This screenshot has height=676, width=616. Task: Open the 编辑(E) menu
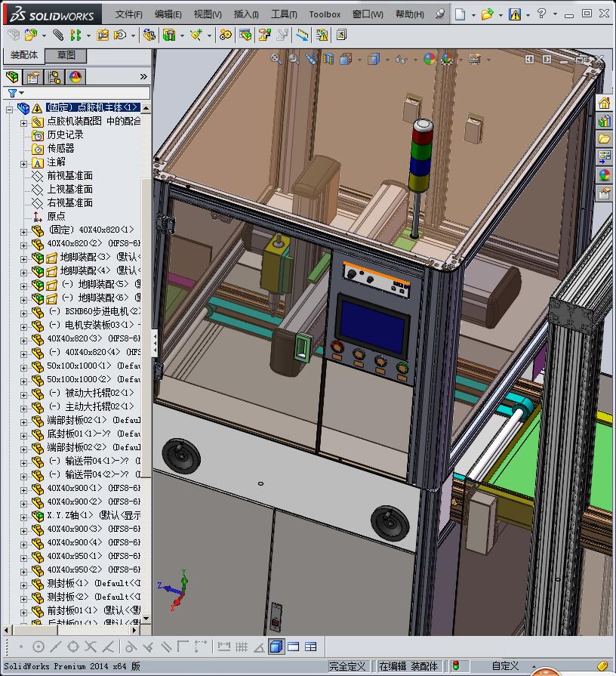click(168, 14)
